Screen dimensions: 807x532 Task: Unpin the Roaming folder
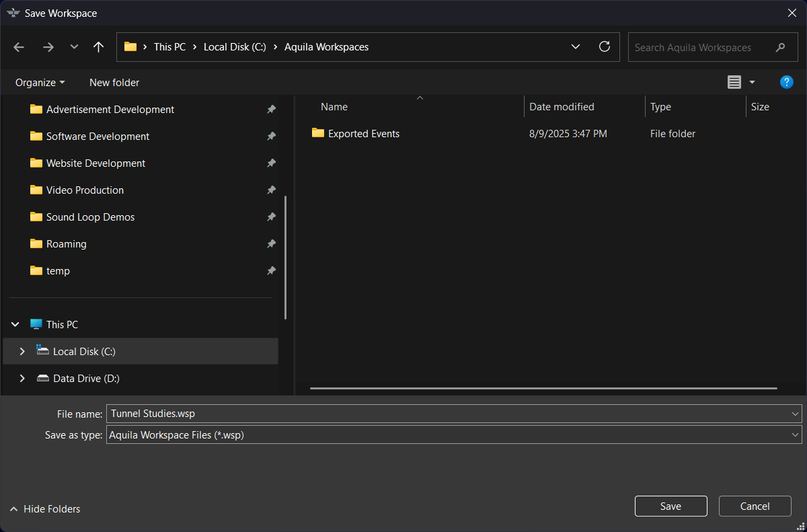pos(271,243)
